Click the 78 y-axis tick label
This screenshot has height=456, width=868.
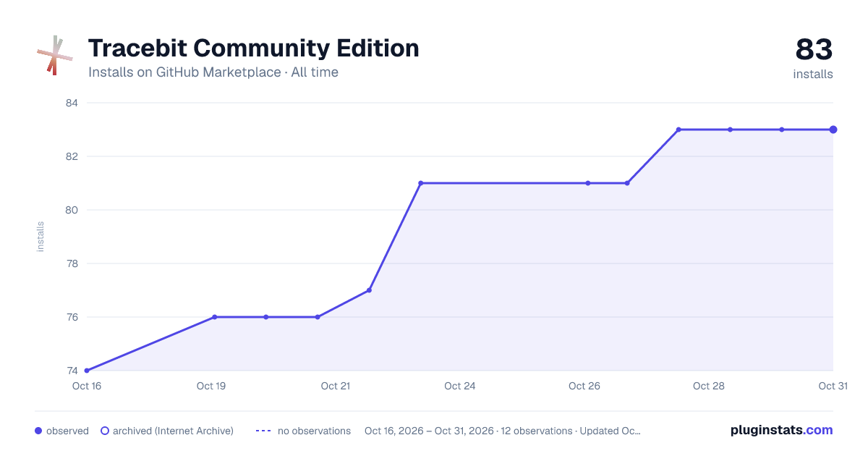(72, 263)
